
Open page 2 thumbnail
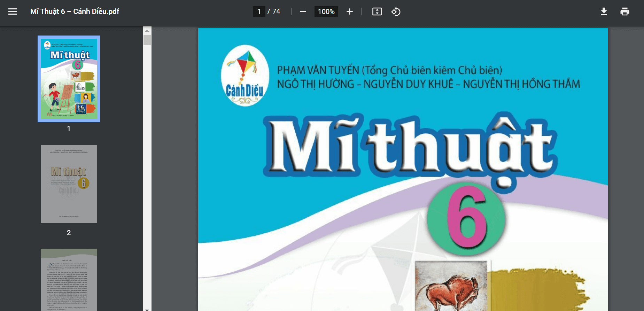tap(69, 184)
